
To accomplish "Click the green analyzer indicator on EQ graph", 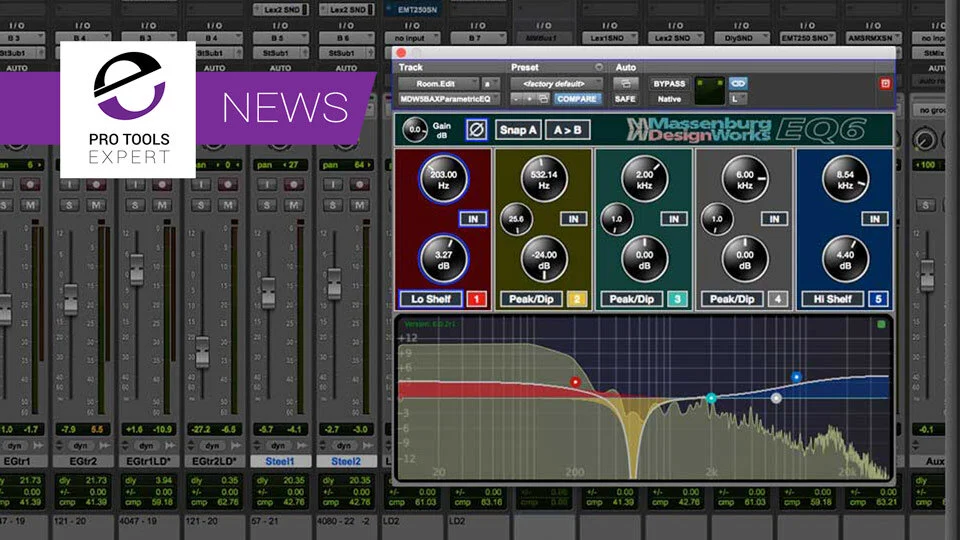I will pos(881,324).
